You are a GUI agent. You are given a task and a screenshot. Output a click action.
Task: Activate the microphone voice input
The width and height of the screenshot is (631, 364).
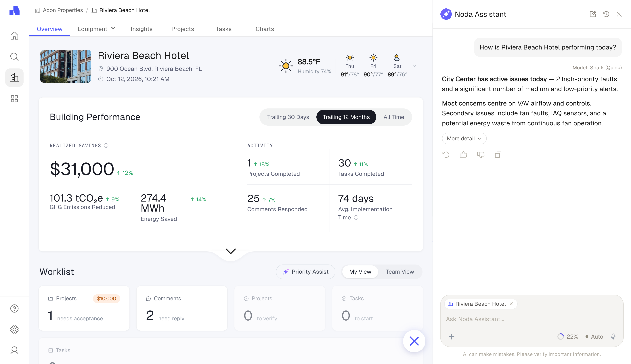(613, 336)
